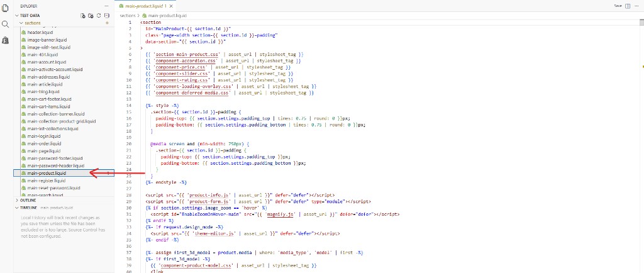Click the New File icon in Explorer
Screen dimensions: 644x273
[x=84, y=16]
